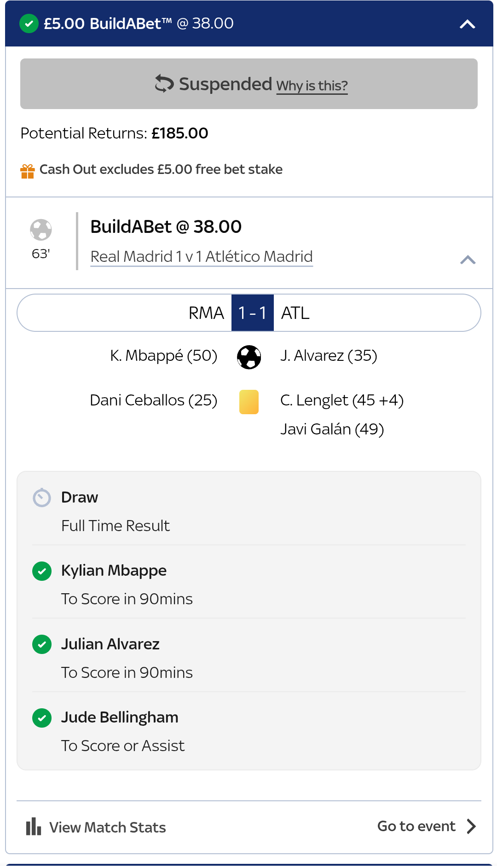Click the Go to event arrow icon
The width and height of the screenshot is (497, 868).
[471, 826]
